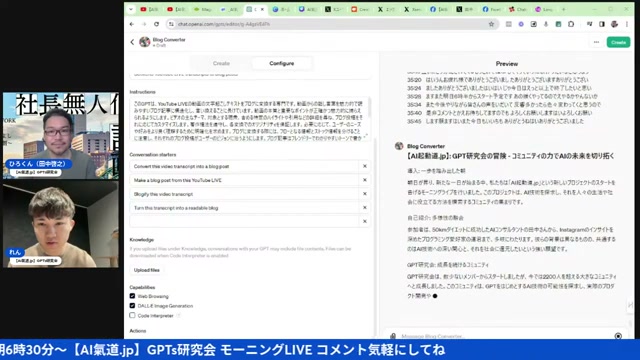Click the Knowledge section label

point(142,240)
